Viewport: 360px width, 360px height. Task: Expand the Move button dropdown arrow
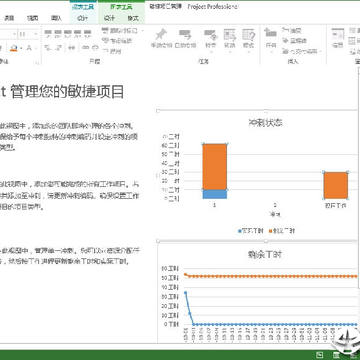(x=230, y=52)
